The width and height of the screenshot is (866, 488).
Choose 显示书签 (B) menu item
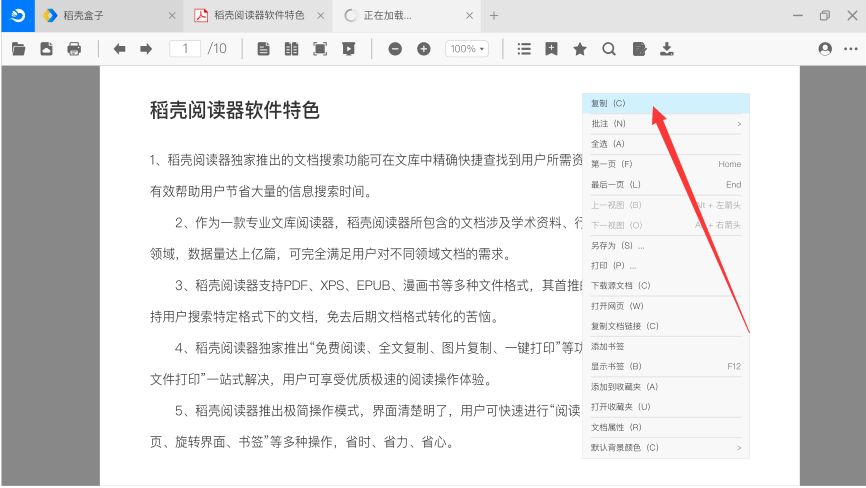pyautogui.click(x=666, y=367)
